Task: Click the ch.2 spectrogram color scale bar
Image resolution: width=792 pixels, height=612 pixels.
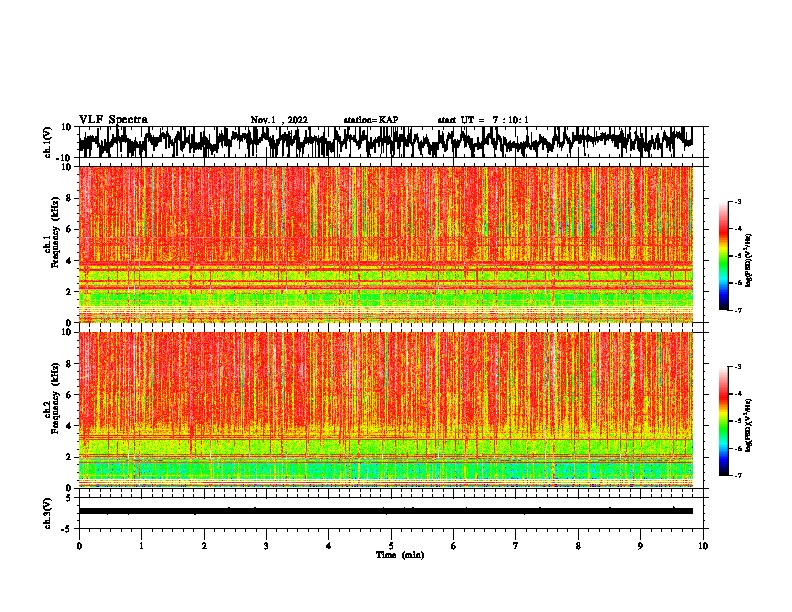Action: [723, 421]
